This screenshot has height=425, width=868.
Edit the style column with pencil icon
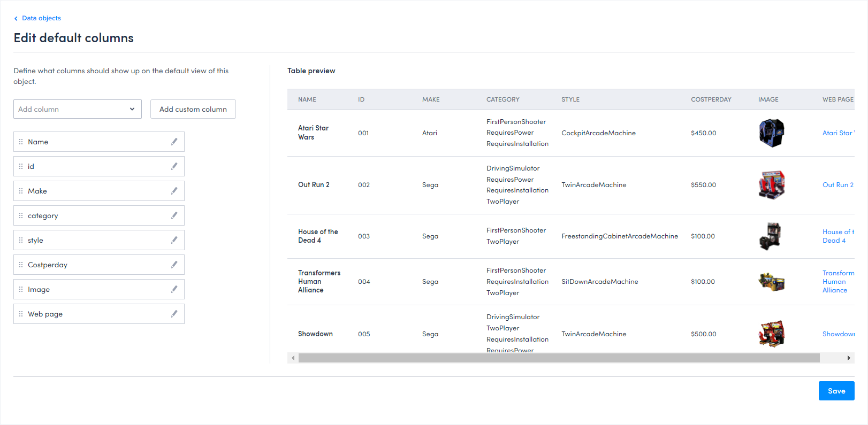pyautogui.click(x=174, y=240)
